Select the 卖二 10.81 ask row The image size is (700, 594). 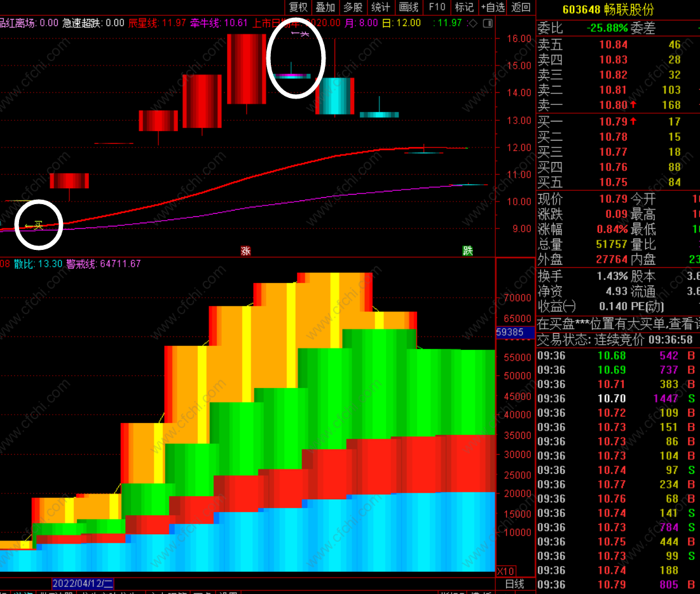(618, 90)
